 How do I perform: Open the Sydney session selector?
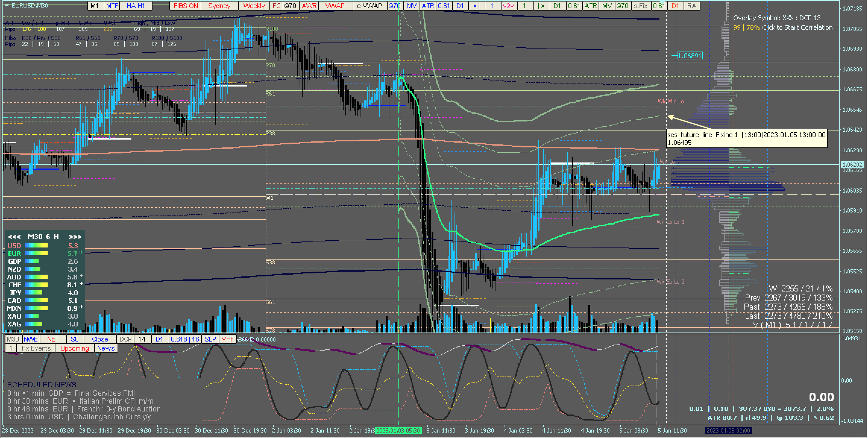tap(219, 6)
